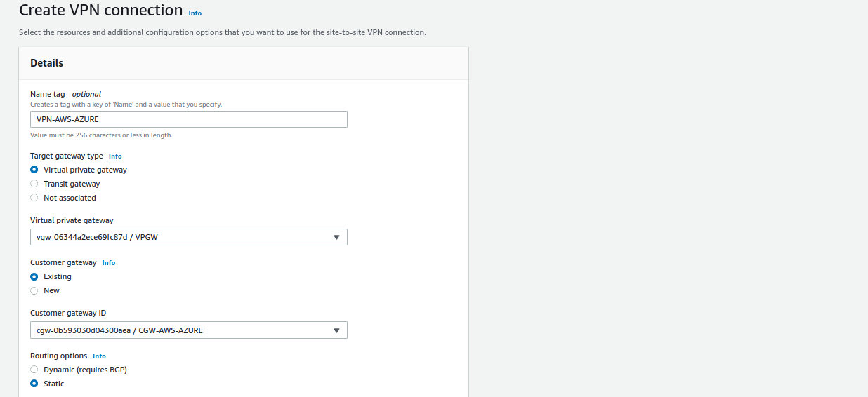This screenshot has width=868, height=397.
Task: Choose the Static routing radio option
Action: coord(34,384)
